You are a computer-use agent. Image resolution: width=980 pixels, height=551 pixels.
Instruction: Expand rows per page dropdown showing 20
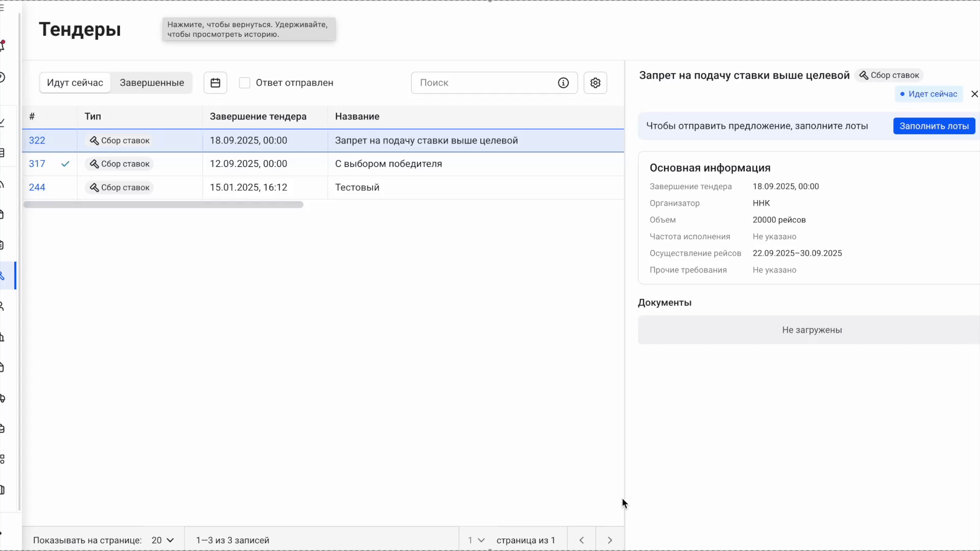point(163,540)
